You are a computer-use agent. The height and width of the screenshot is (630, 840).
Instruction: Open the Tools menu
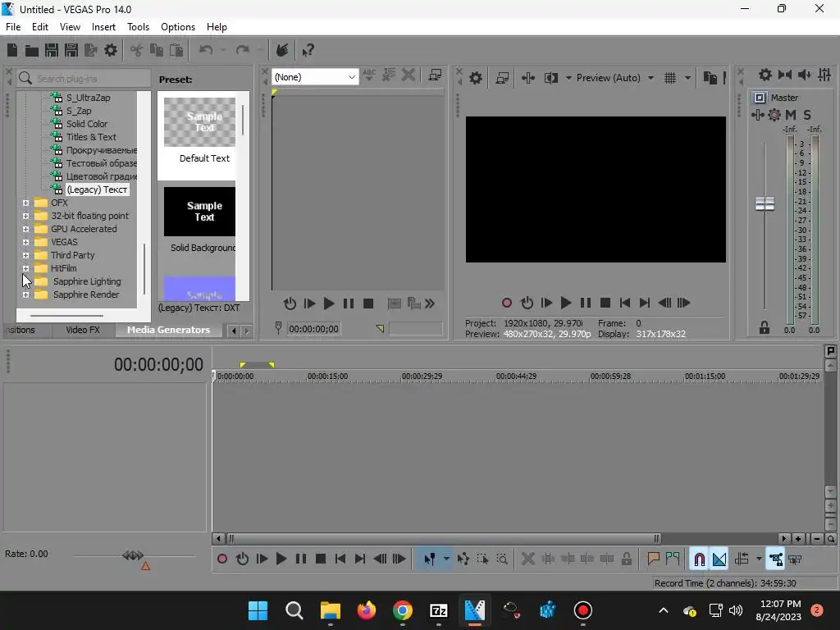[138, 27]
